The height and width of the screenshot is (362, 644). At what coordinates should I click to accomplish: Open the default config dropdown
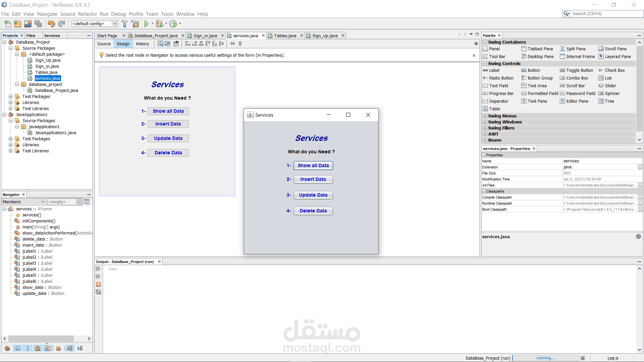[x=95, y=23]
